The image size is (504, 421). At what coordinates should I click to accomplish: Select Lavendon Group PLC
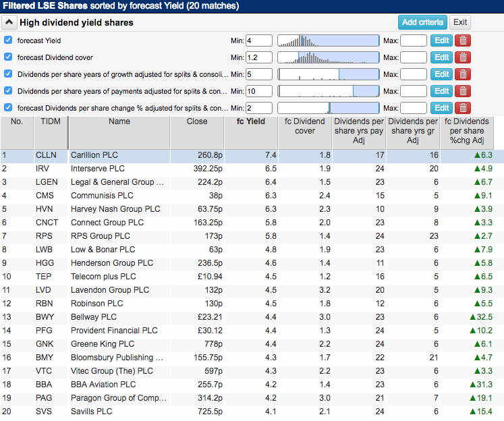[x=252, y=290]
